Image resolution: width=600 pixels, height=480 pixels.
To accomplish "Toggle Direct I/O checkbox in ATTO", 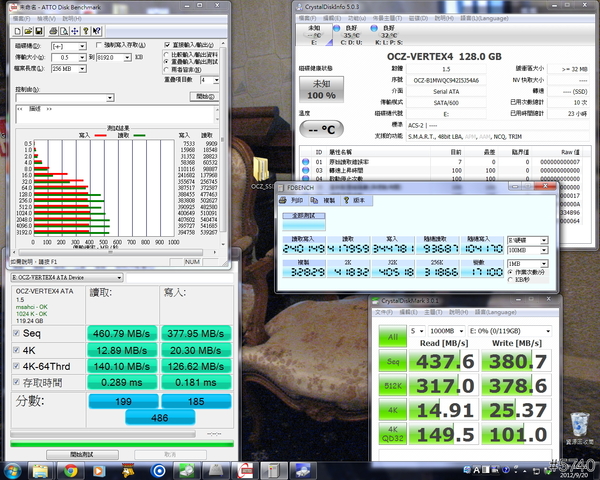I will [165, 45].
